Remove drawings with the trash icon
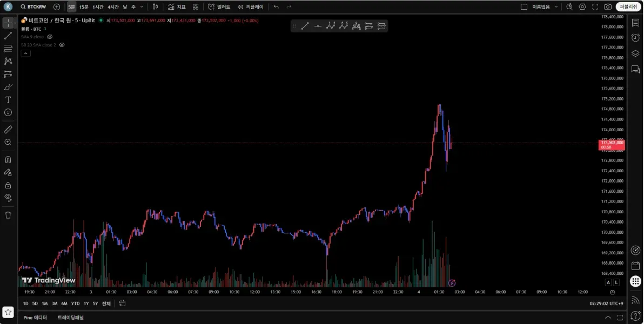 point(8,215)
